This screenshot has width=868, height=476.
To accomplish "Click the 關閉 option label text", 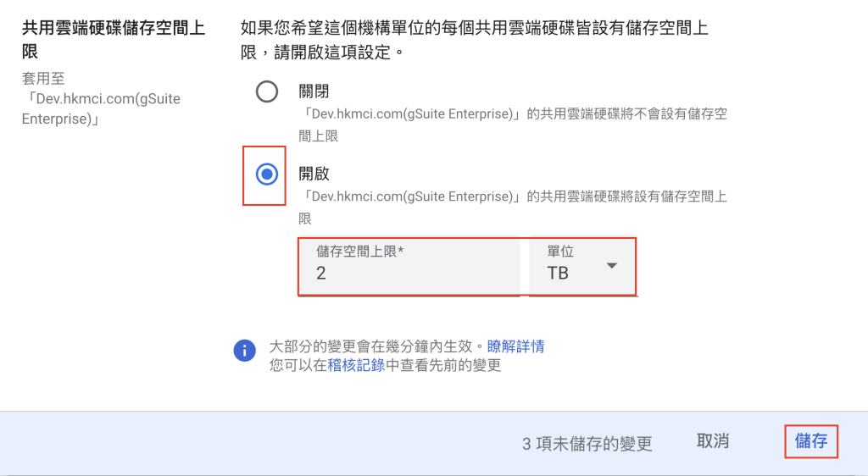I will point(314,91).
